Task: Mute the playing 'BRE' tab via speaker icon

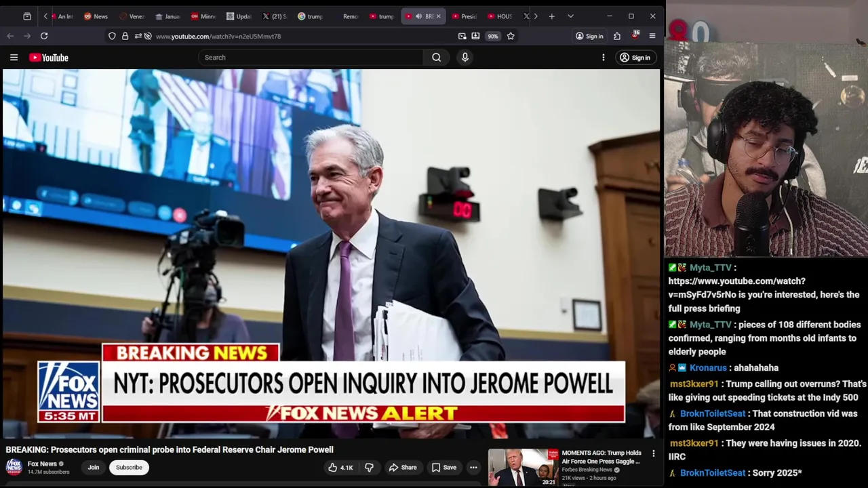Action: [418, 16]
